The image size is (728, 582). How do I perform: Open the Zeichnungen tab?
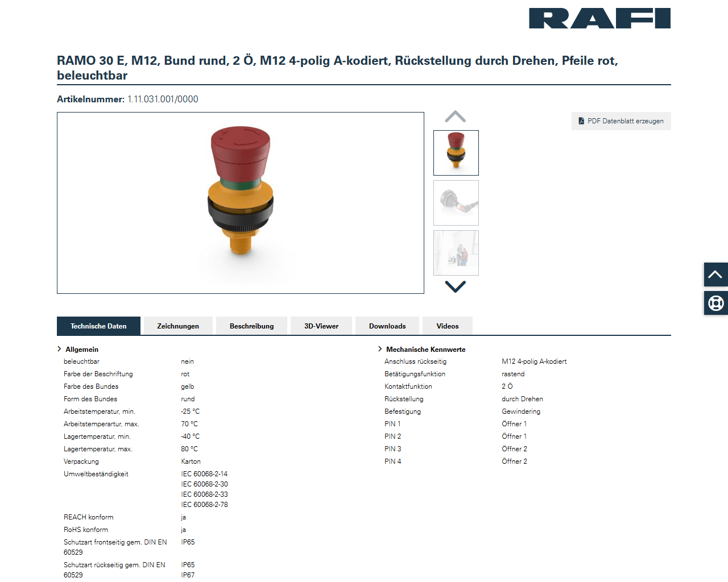[178, 326]
